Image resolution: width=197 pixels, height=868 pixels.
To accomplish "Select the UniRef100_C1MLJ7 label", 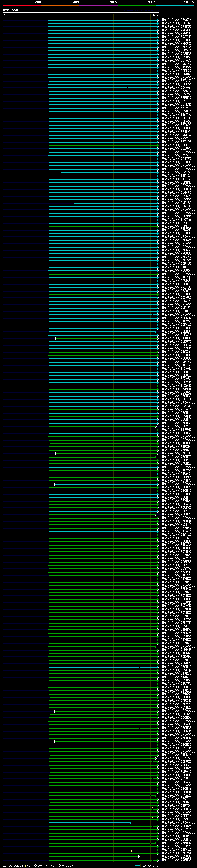I will point(177,226).
